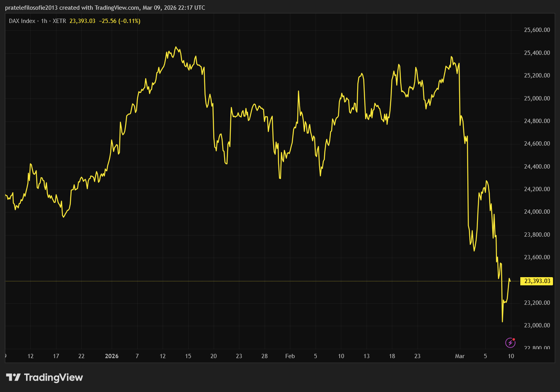
Task: Click the −25.56 (−0.11%) change value
Action: 119,21
